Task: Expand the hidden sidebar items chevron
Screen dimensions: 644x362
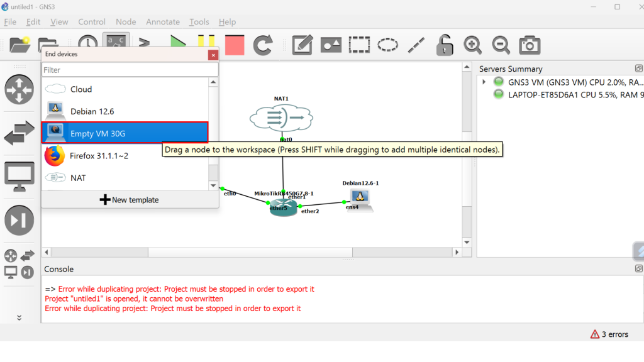Action: click(x=19, y=317)
